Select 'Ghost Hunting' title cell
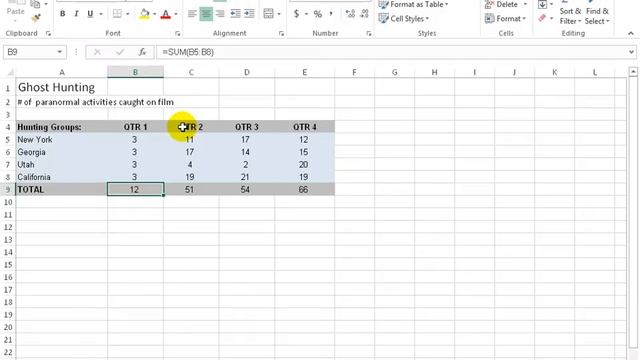 tap(62, 87)
